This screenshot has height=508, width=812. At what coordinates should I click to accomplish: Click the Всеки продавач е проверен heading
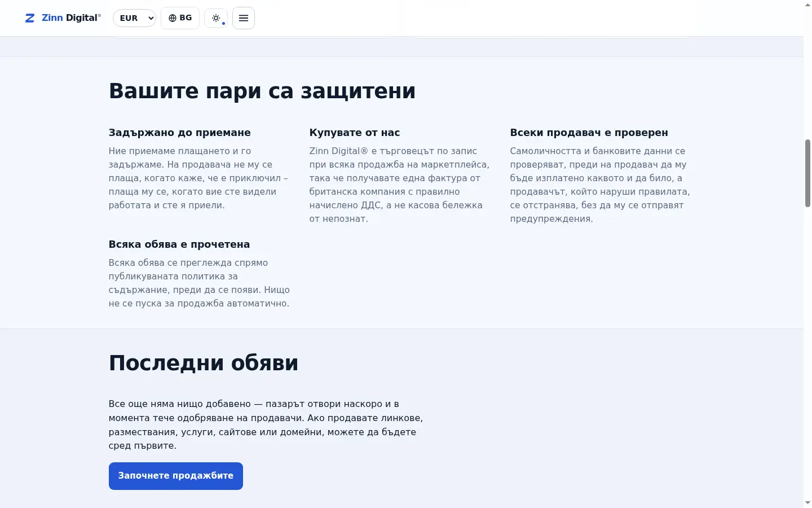(x=589, y=133)
